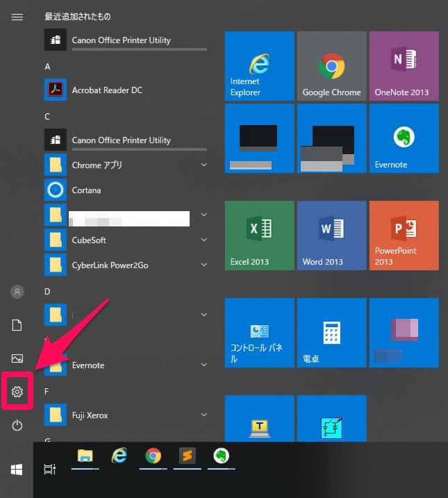Click the Power button icon
The image size is (448, 498).
coord(17,425)
